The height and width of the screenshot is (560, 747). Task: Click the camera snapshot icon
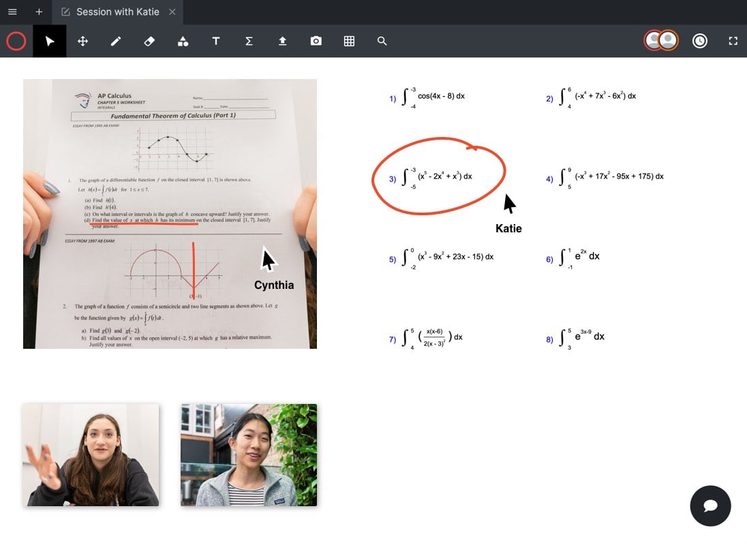click(x=316, y=42)
